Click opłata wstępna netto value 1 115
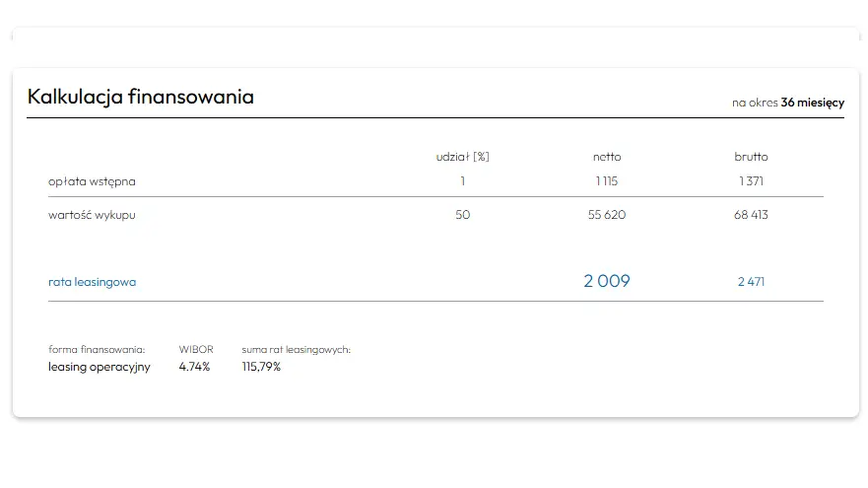Screen dimensions: 868x488 tap(607, 181)
